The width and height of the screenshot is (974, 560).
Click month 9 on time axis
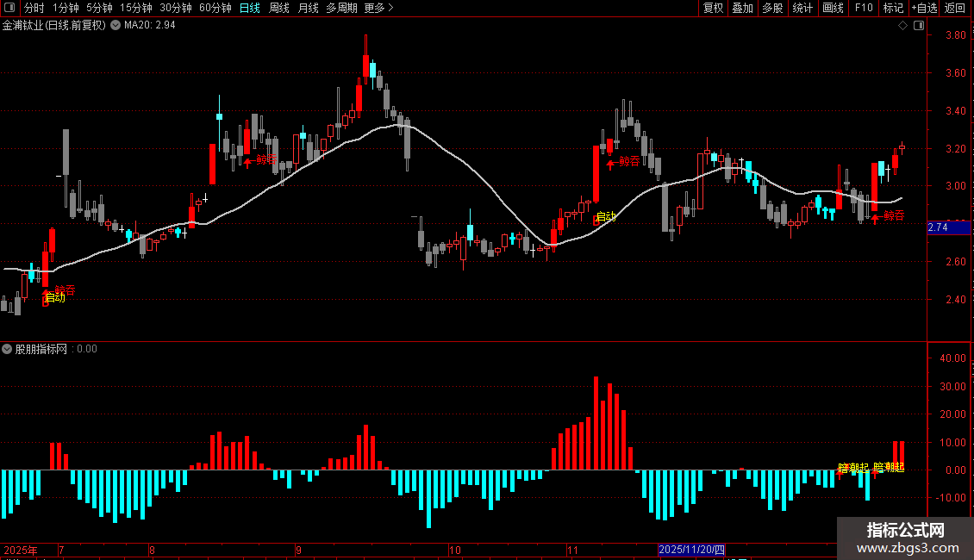(299, 550)
